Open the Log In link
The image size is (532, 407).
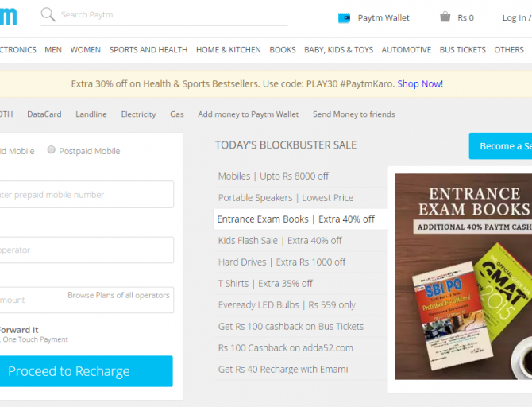tap(515, 17)
